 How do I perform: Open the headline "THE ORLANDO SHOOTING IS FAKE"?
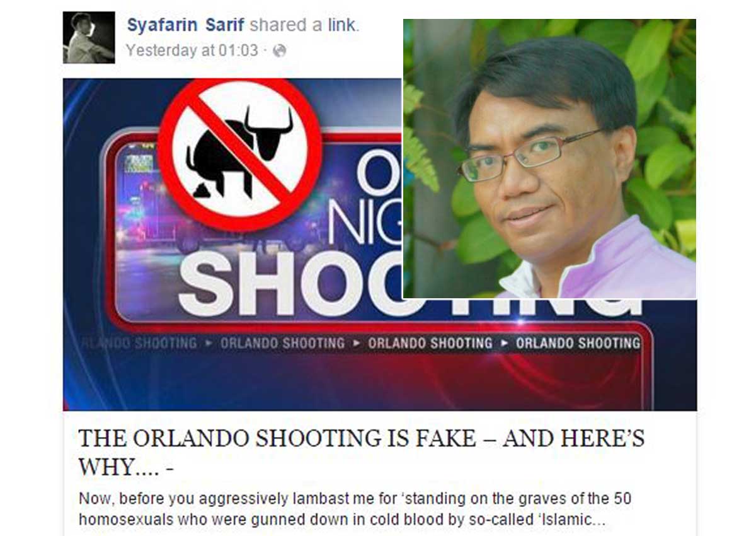[x=361, y=452]
